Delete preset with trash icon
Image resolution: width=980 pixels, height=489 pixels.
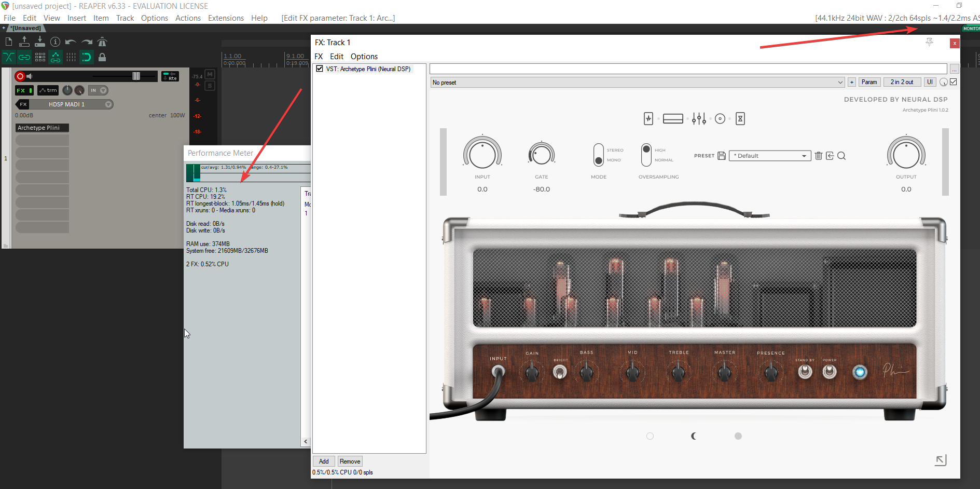[819, 156]
